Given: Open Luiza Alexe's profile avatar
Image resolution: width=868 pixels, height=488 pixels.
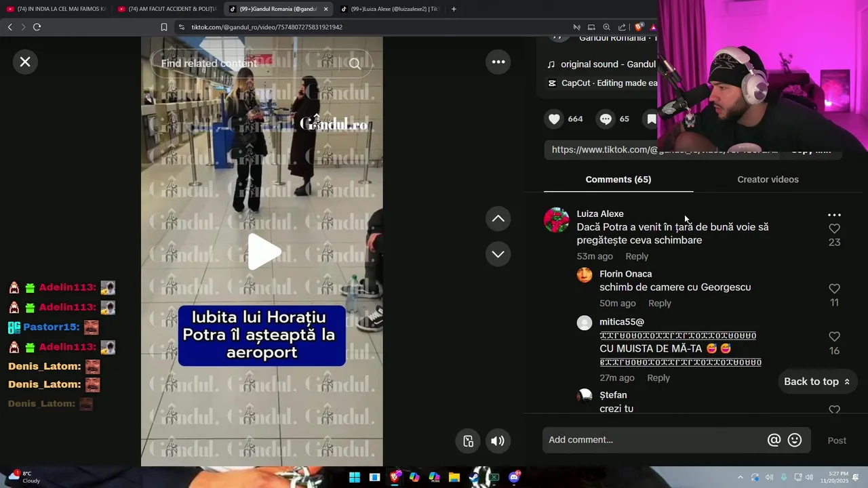Looking at the screenshot, I should pos(557,220).
